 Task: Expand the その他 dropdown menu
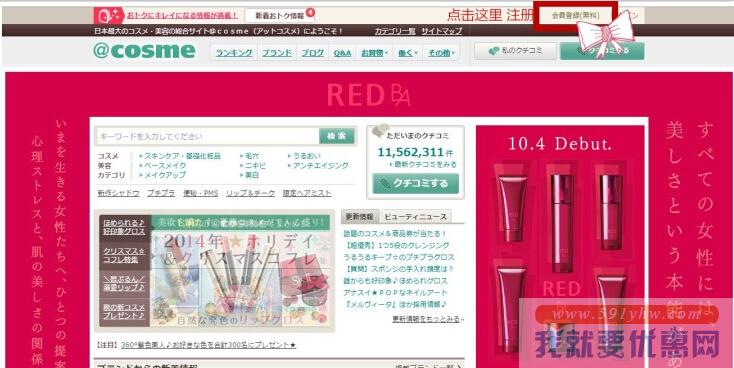tap(441, 53)
